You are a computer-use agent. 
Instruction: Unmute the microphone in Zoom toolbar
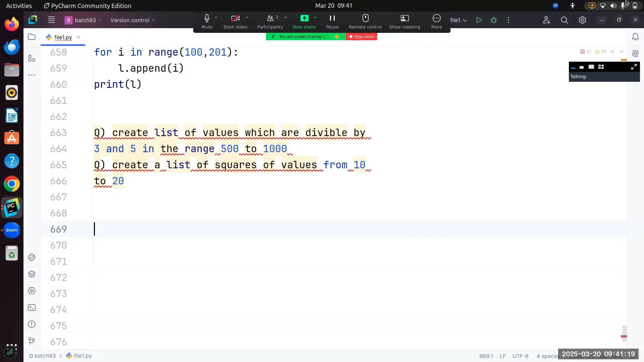[x=207, y=20]
